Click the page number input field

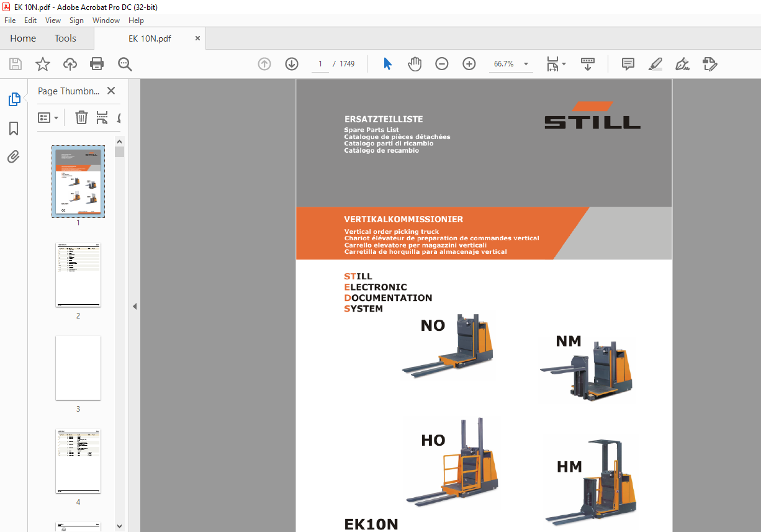click(x=320, y=64)
